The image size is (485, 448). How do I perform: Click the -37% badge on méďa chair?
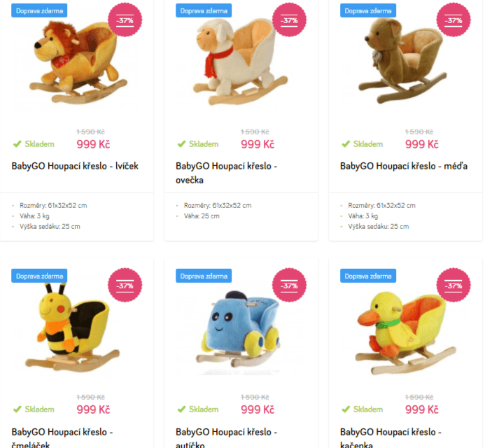[454, 20]
